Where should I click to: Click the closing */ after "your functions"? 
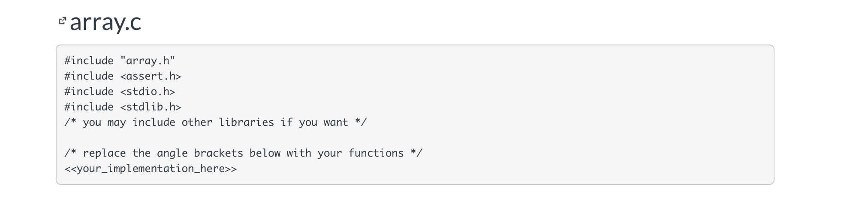point(416,153)
